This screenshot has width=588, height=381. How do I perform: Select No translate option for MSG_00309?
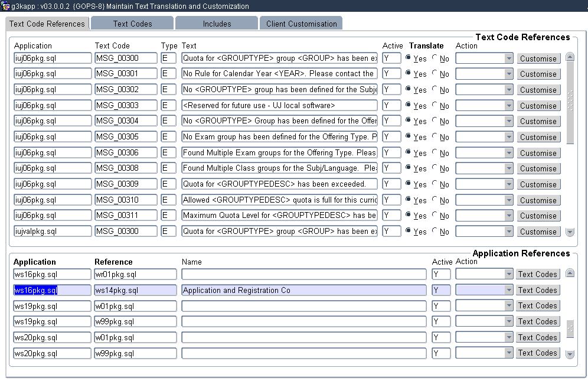click(x=435, y=184)
